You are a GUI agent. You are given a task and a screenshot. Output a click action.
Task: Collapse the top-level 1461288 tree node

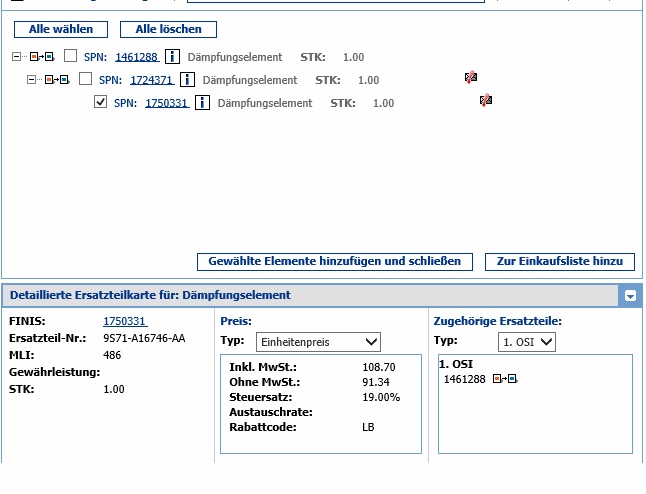click(x=16, y=57)
